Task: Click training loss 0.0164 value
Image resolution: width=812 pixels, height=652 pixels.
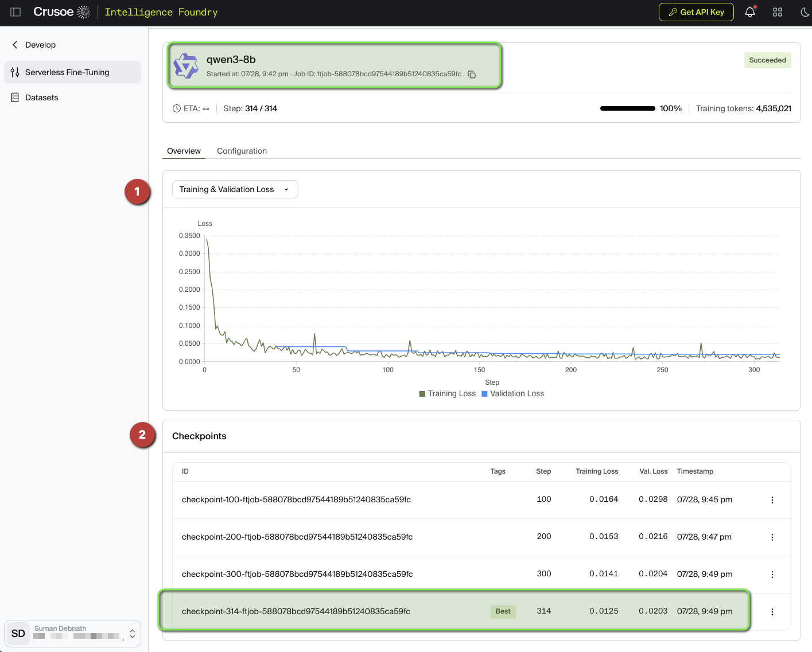Action: pyautogui.click(x=604, y=499)
